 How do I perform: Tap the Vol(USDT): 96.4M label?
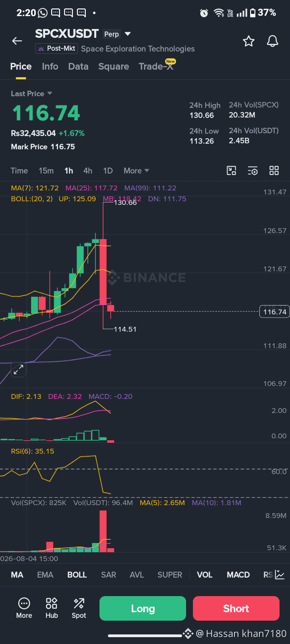click(103, 503)
